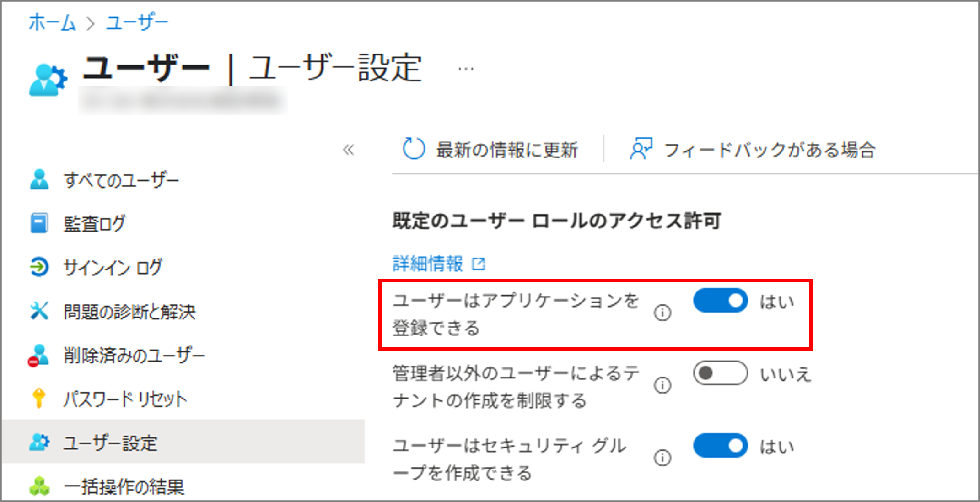Toggle ユーザーはアプリケーションを登録できる switch

click(721, 301)
